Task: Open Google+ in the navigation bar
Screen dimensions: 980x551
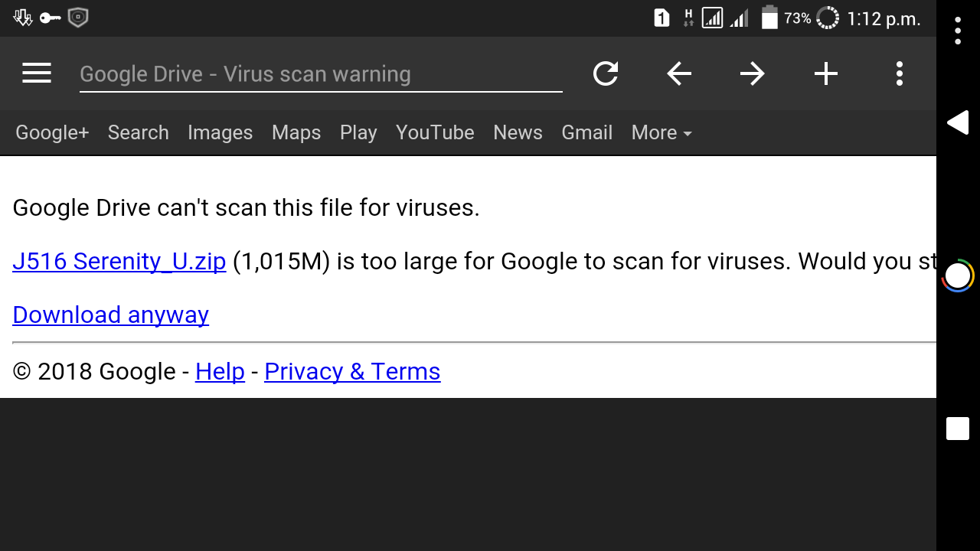Action: [x=52, y=132]
